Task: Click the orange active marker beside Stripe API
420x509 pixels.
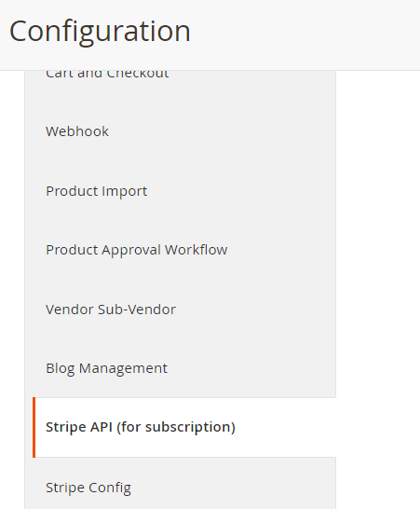Action: (x=34, y=427)
